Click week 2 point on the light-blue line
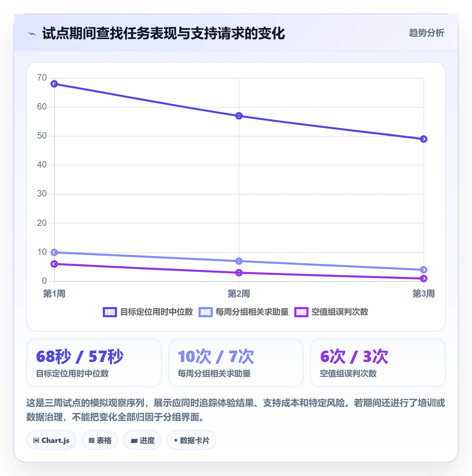This screenshot has width=472, height=476. click(239, 261)
